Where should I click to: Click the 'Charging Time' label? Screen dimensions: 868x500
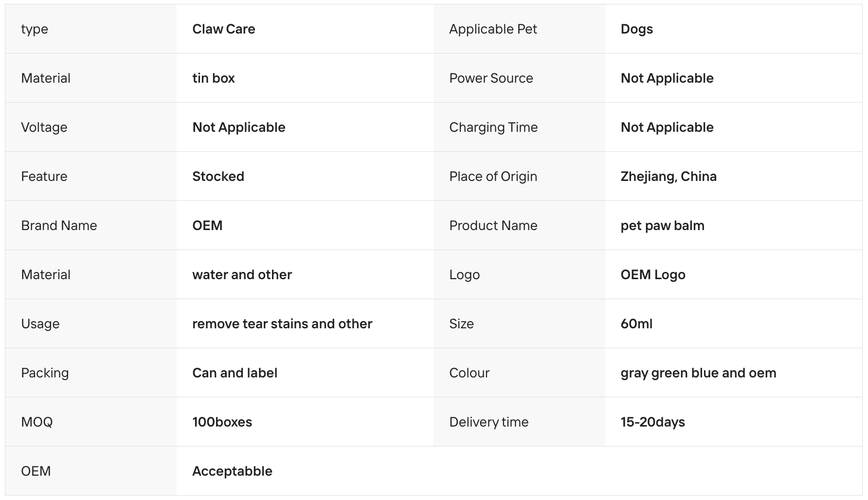click(493, 127)
